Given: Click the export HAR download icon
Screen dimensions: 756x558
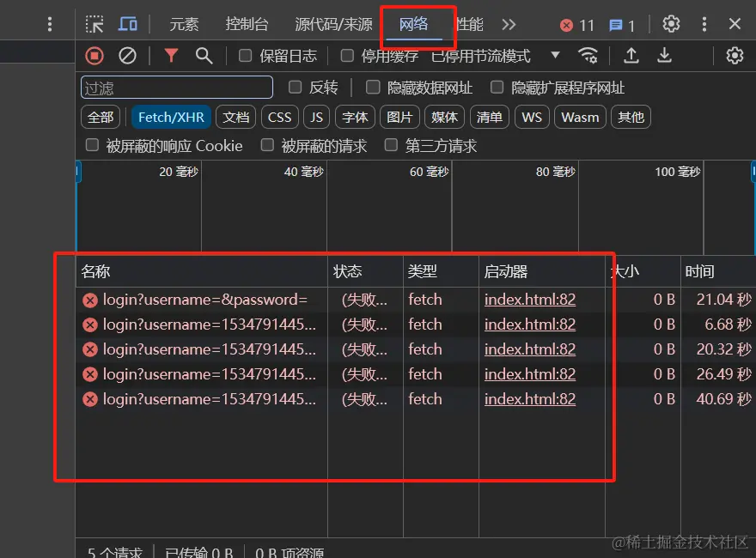Looking at the screenshot, I should coord(664,56).
